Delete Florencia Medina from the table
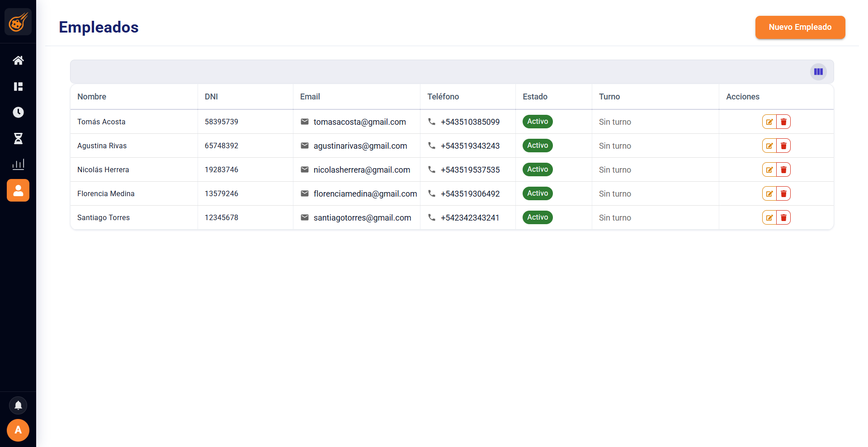The width and height of the screenshot is (868, 447). tap(783, 194)
